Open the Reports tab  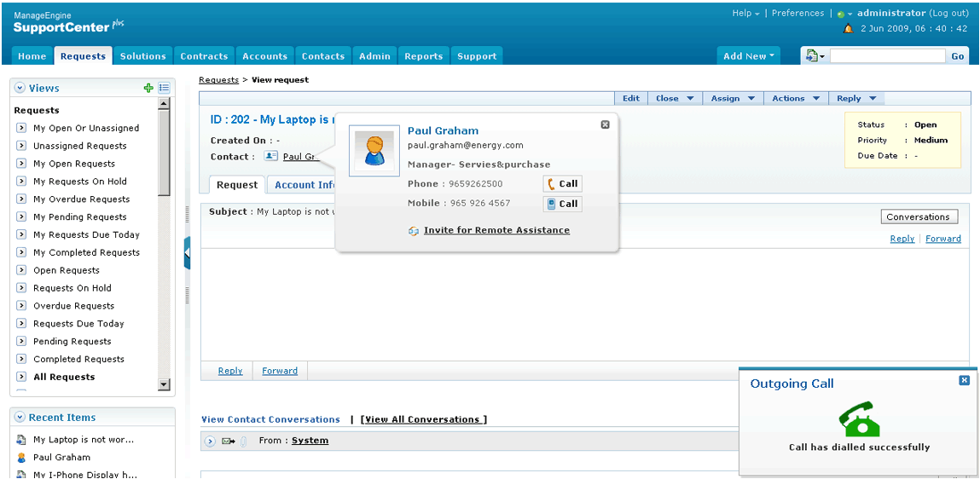point(424,56)
